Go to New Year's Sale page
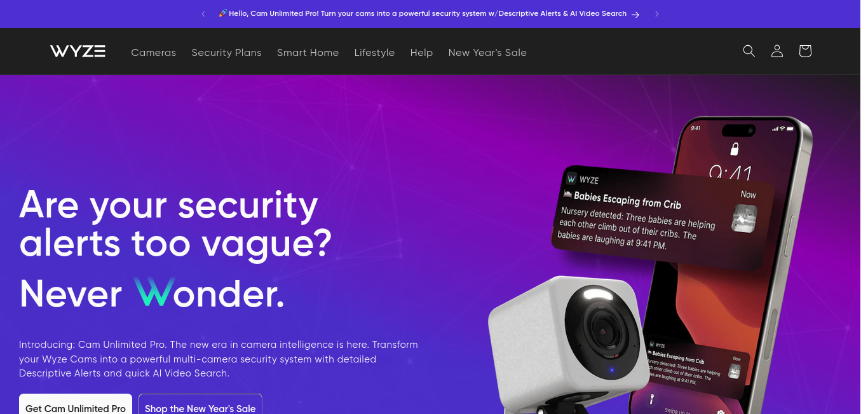The width and height of the screenshot is (868, 414). (487, 52)
